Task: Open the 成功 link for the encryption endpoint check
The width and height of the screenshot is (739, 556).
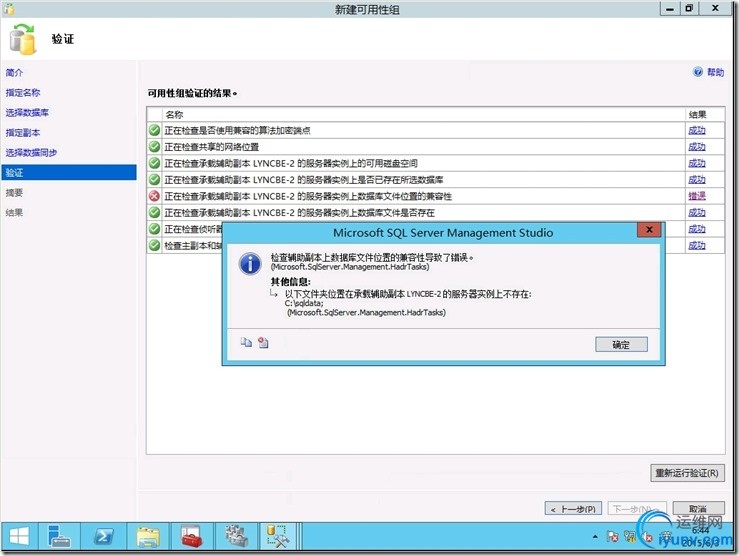Action: (697, 130)
